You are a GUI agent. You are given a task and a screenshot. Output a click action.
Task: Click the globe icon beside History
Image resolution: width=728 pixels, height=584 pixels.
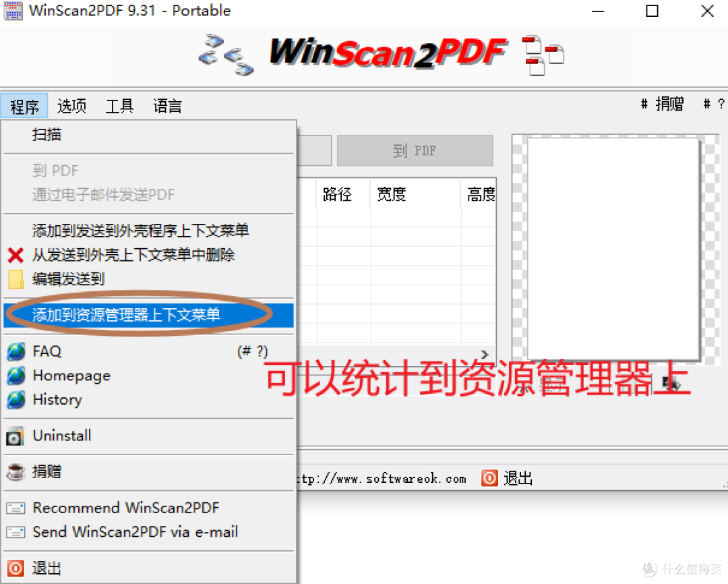coord(16,399)
